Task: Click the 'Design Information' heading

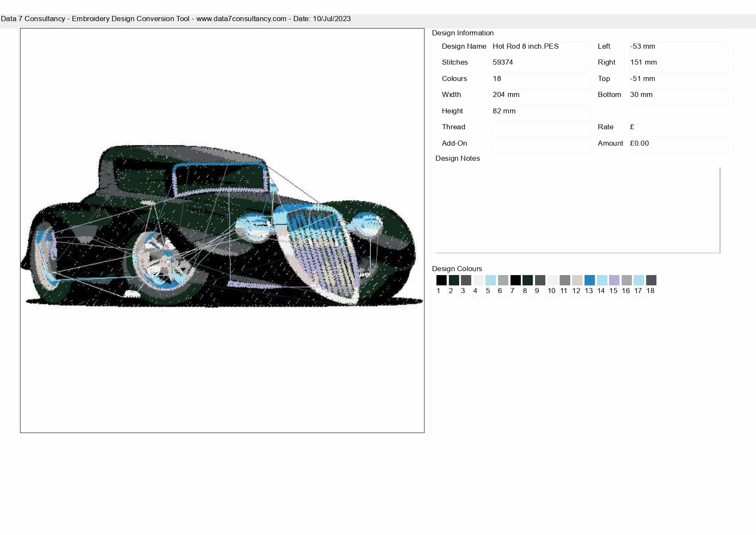Action: pos(463,33)
